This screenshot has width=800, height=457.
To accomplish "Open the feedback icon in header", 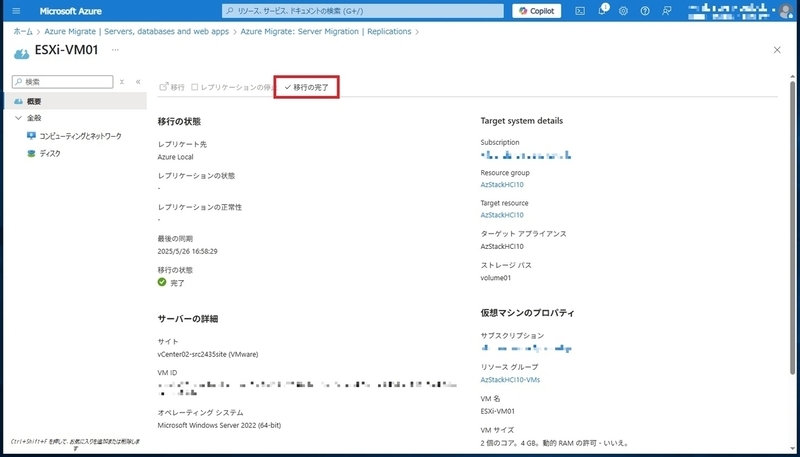I will point(666,11).
